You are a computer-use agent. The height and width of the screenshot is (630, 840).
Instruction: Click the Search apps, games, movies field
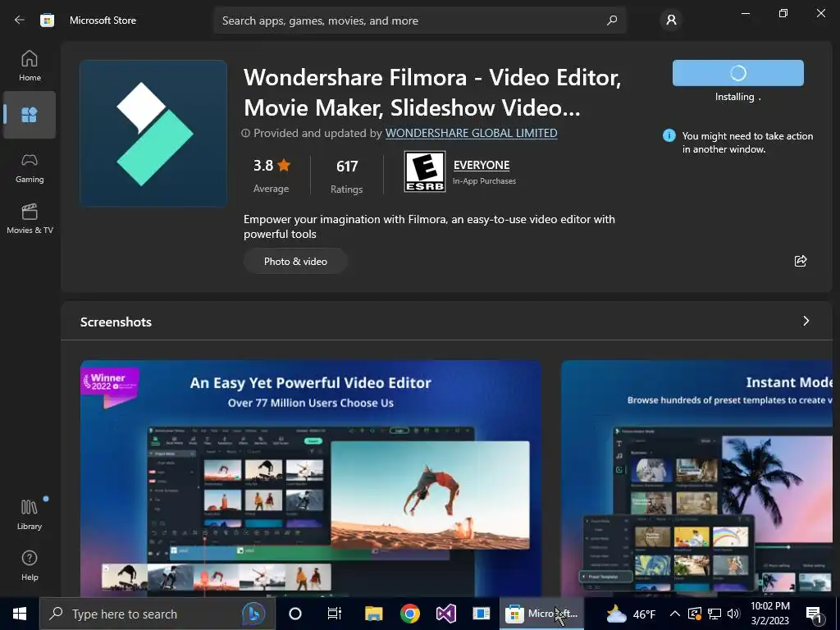coord(419,21)
